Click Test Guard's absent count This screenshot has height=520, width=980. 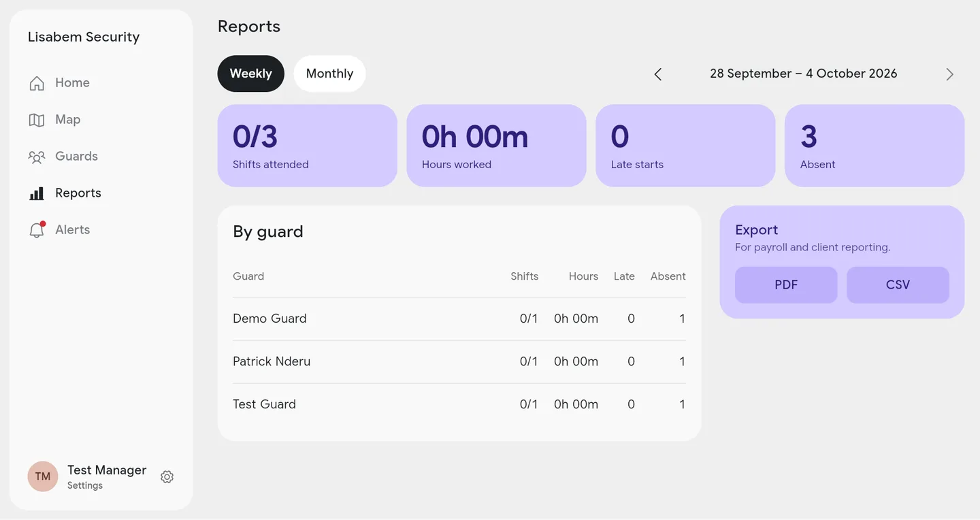coord(682,404)
